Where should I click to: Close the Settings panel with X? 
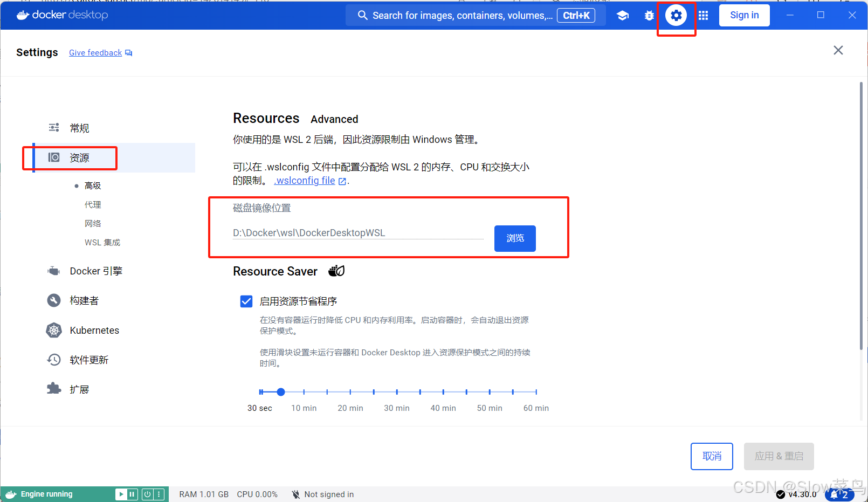pos(838,50)
